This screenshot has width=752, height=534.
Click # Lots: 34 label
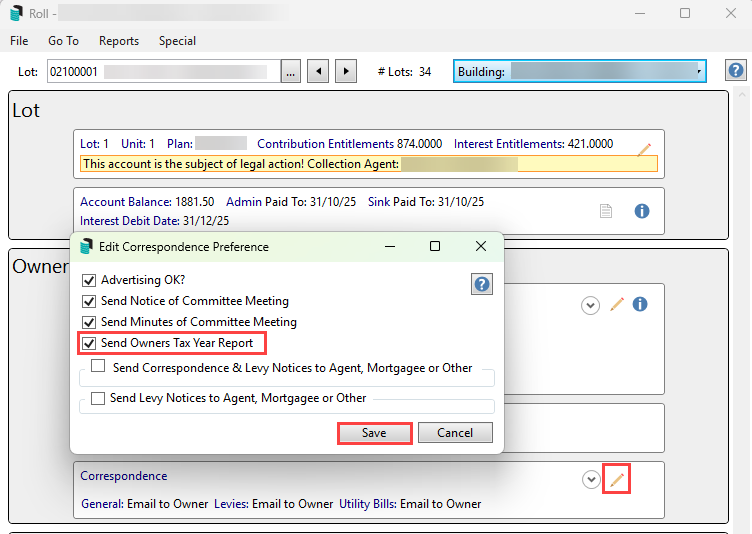(x=404, y=72)
